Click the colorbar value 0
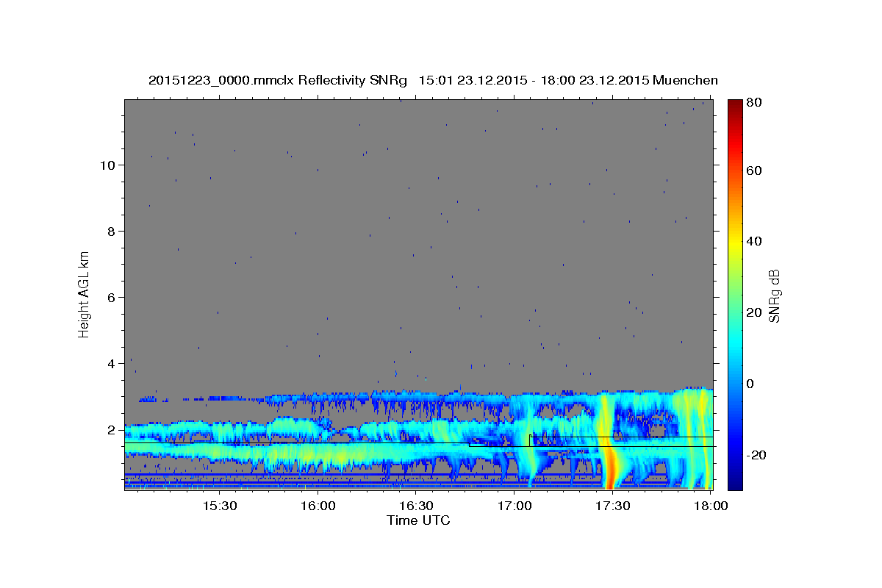 coord(750,384)
